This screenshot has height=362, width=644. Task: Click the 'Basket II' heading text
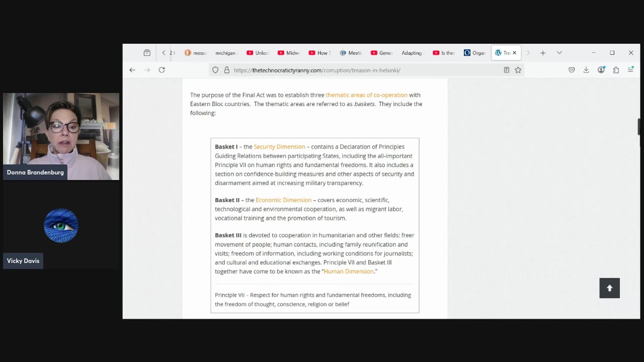click(x=227, y=200)
